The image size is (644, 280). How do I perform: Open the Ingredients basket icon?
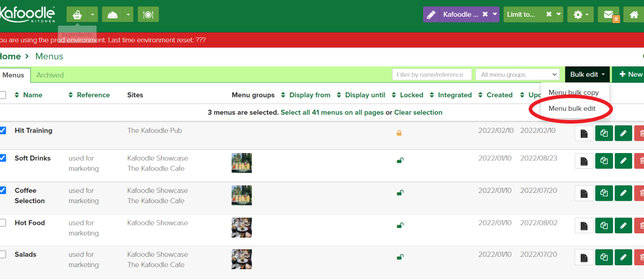(x=77, y=14)
